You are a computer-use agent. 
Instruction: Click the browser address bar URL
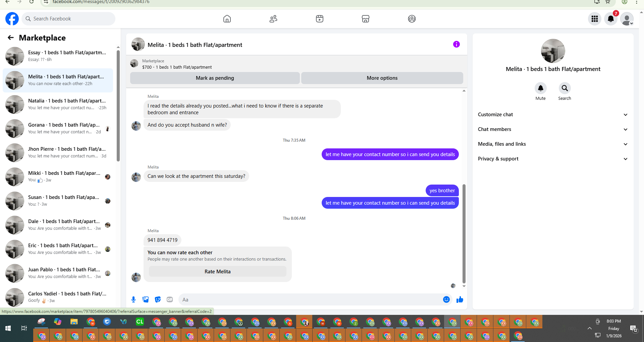coord(101,2)
